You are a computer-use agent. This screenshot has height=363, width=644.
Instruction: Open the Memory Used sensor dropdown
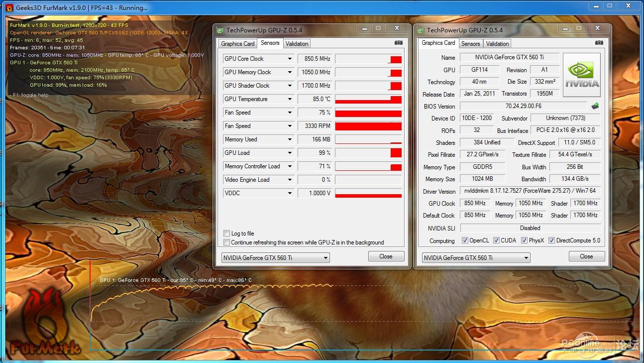pyautogui.click(x=290, y=139)
